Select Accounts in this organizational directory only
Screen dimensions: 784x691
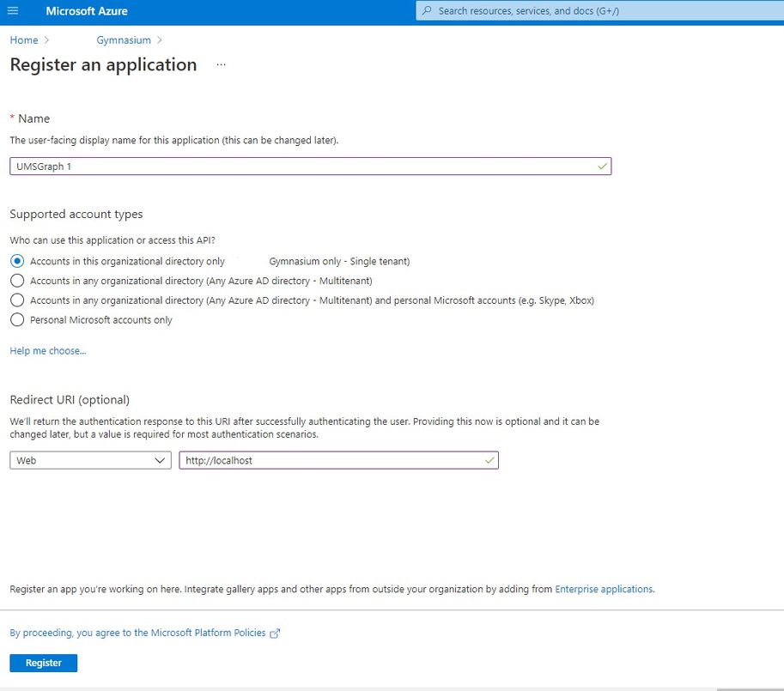coord(17,261)
